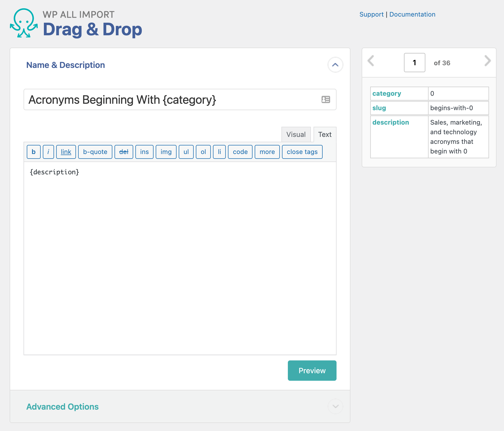This screenshot has width=504, height=431.
Task: Click the 'description' element in the record table
Action: [x=391, y=122]
